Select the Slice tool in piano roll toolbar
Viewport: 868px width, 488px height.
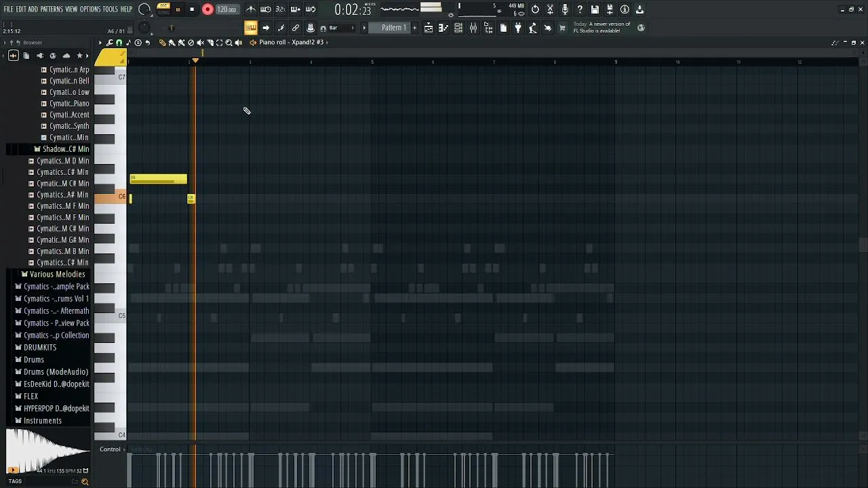[x=210, y=42]
